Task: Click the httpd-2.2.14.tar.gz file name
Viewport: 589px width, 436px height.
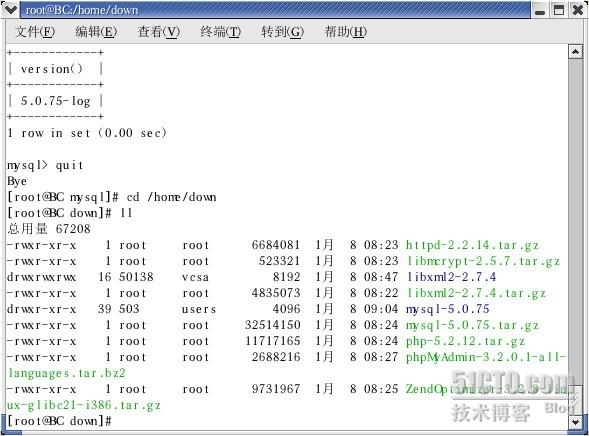Action: point(472,245)
